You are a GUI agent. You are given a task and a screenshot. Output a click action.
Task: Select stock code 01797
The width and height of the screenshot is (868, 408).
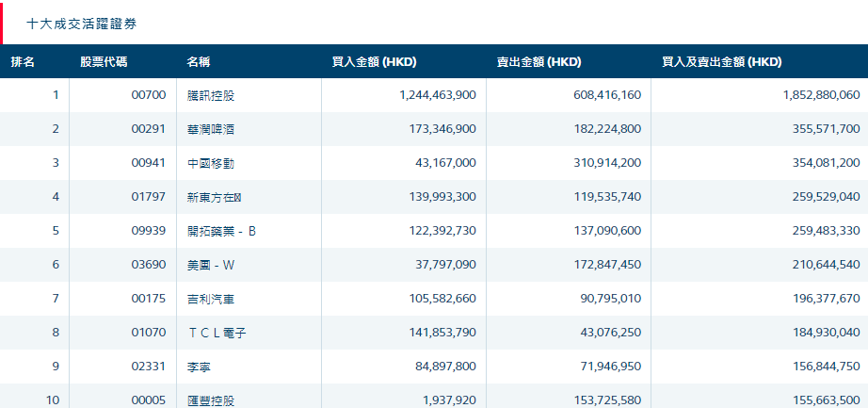149,197
